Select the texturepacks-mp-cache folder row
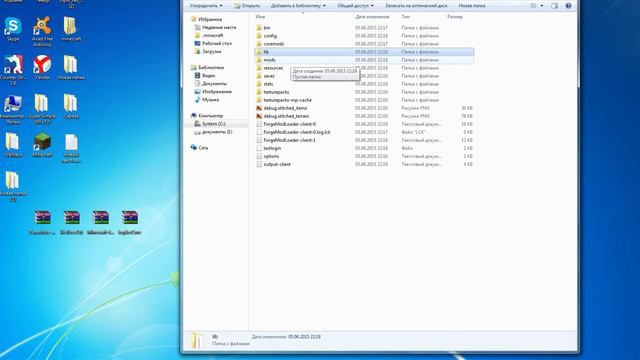Viewport: 640px width, 360px height. click(364, 100)
